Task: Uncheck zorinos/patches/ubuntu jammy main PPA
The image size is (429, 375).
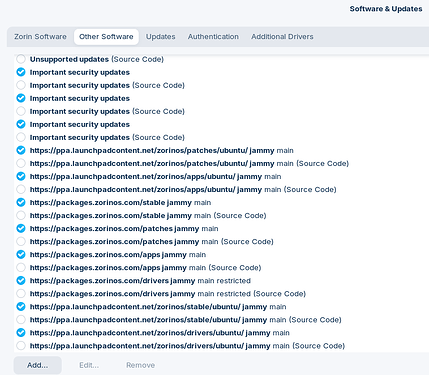Action: point(21,150)
